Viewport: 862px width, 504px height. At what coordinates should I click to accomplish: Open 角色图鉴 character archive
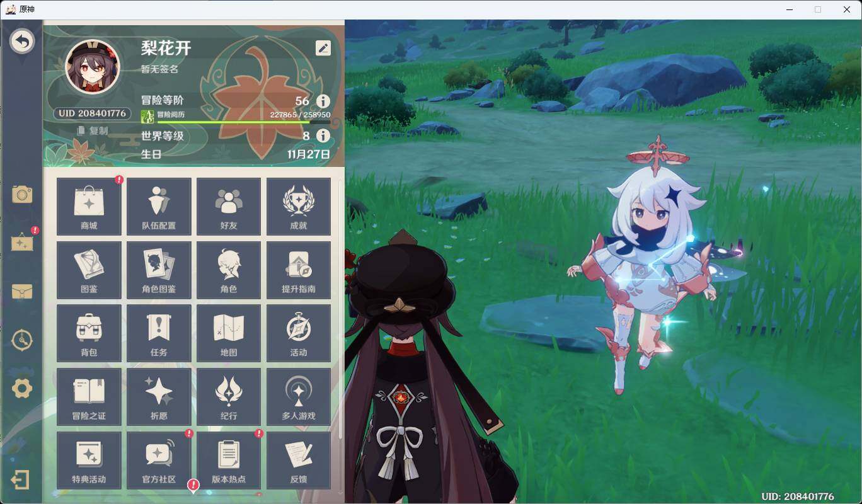click(159, 270)
